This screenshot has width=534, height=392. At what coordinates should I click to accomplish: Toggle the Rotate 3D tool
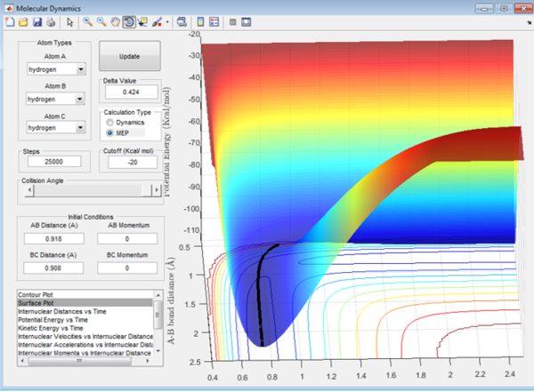[130, 20]
